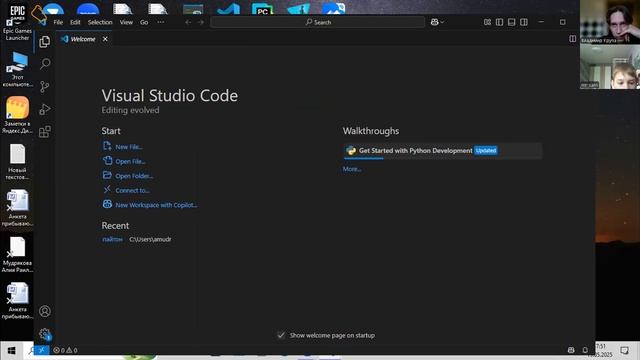Open the Run and Debug view

(44, 109)
